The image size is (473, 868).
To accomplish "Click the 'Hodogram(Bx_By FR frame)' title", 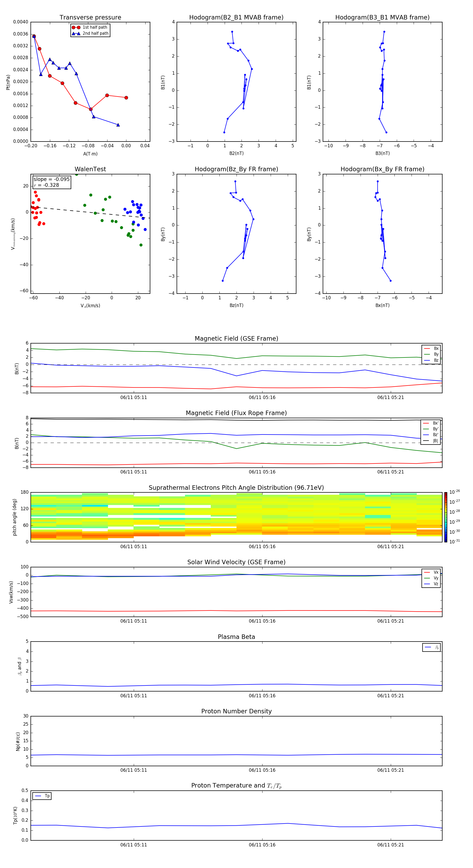I will [382, 169].
